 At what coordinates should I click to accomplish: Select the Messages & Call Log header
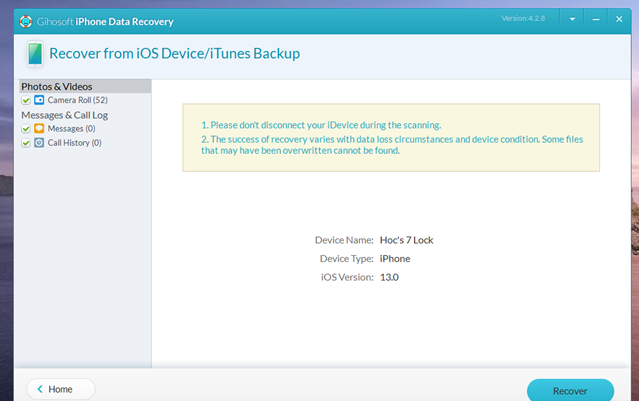click(x=64, y=115)
